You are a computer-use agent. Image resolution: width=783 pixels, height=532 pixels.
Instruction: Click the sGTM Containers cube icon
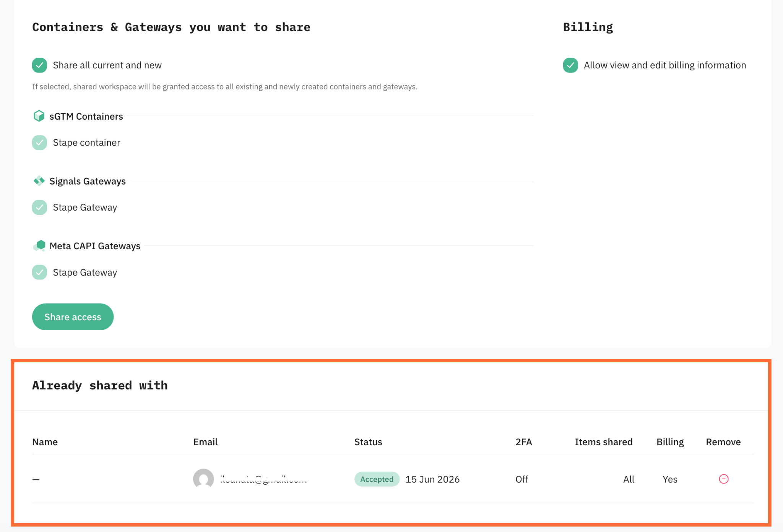click(39, 116)
